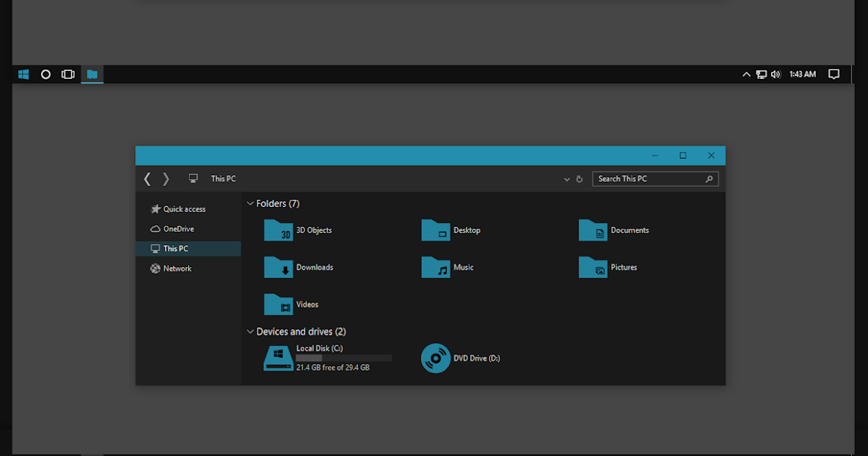
Task: Minimize the This PC window
Action: point(655,156)
